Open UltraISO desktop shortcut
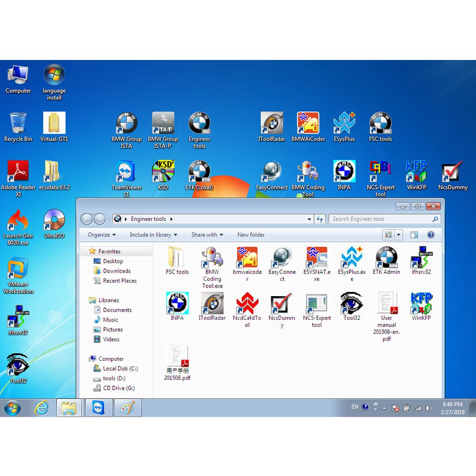Viewport: 476px width, 476px height. (54, 223)
